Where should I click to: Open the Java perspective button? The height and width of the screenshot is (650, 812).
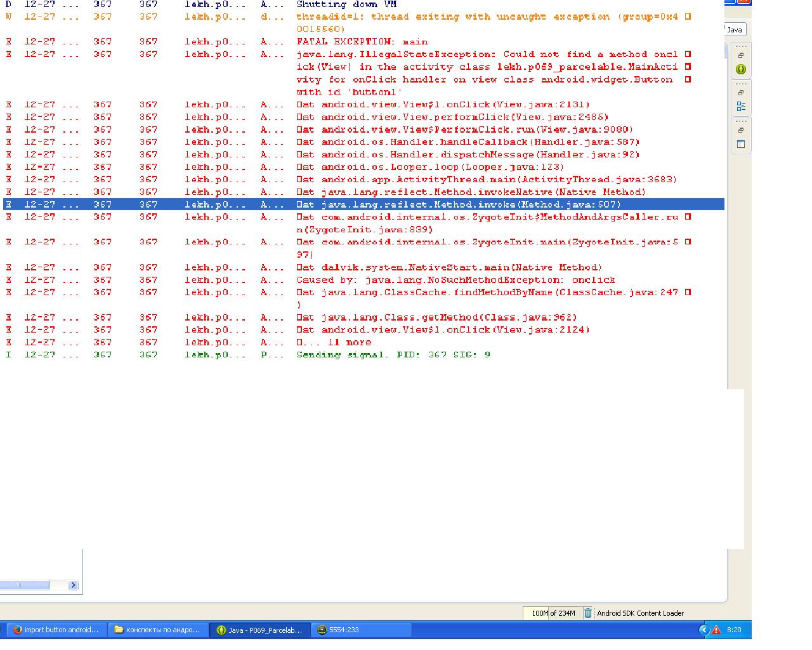[735, 30]
